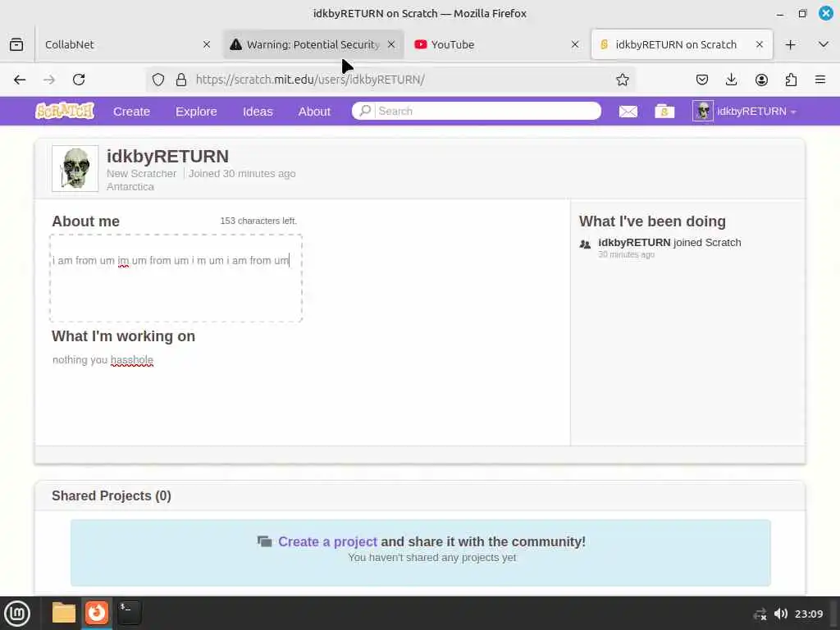
Task: Close the Warning: Potential Security tab
Action: click(391, 44)
